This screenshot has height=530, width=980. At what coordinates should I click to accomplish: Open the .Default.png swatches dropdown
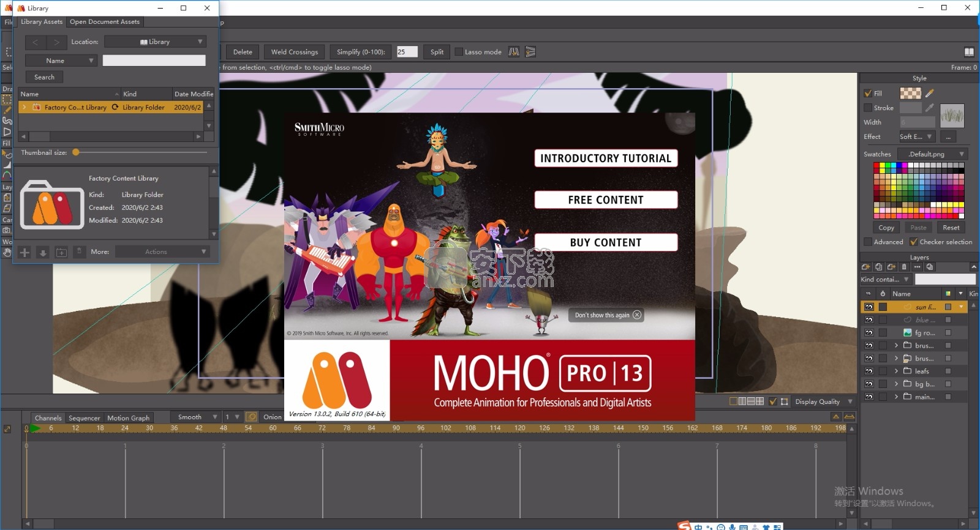[932, 154]
